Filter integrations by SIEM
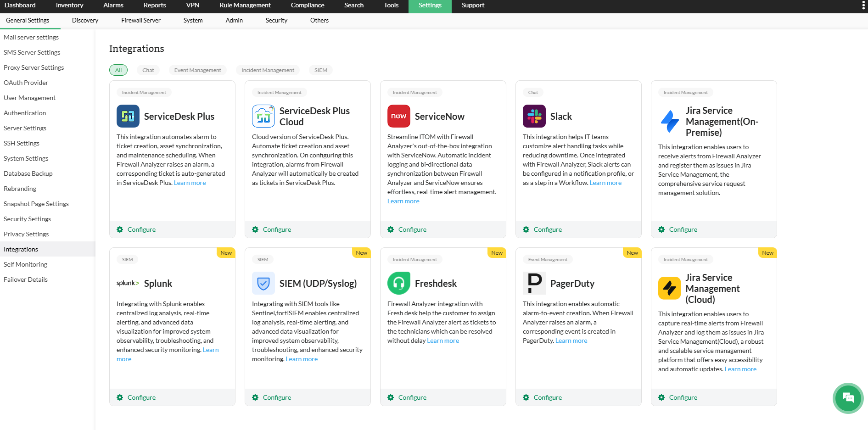The width and height of the screenshot is (868, 430). click(x=321, y=70)
